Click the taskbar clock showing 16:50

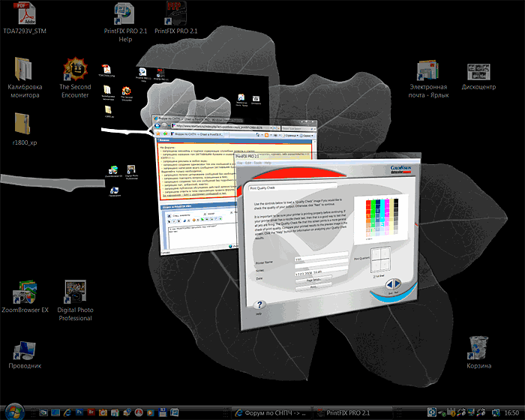(511, 412)
